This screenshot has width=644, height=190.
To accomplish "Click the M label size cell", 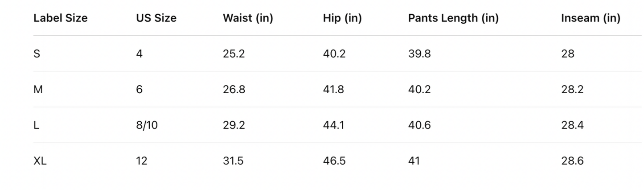I will click(38, 90).
